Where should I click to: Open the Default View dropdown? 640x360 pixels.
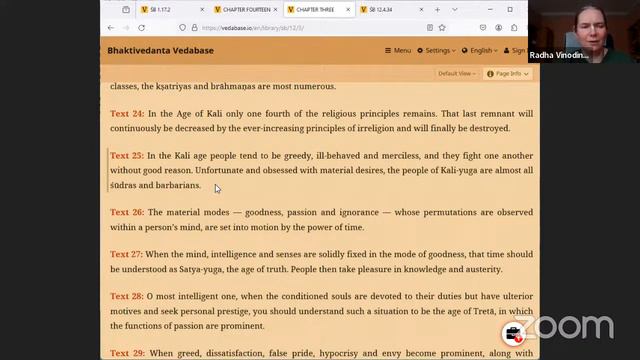click(457, 73)
